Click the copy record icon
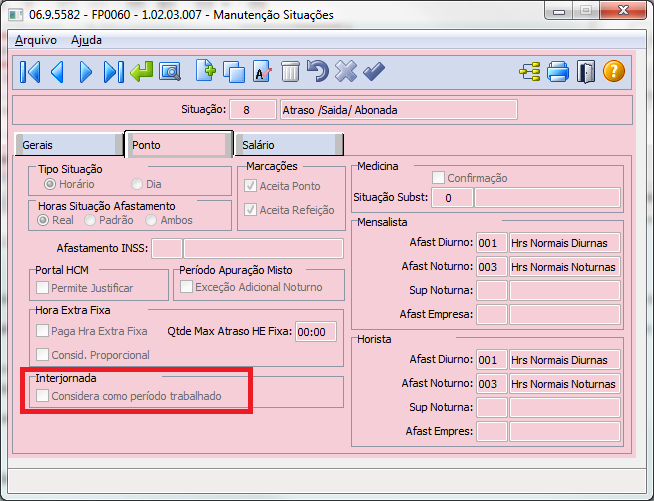654x501 pixels. pyautogui.click(x=234, y=72)
